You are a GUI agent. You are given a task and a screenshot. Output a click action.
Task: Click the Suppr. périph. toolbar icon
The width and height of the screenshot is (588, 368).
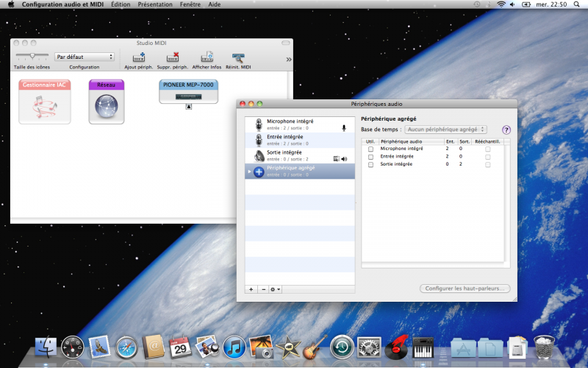click(x=173, y=57)
